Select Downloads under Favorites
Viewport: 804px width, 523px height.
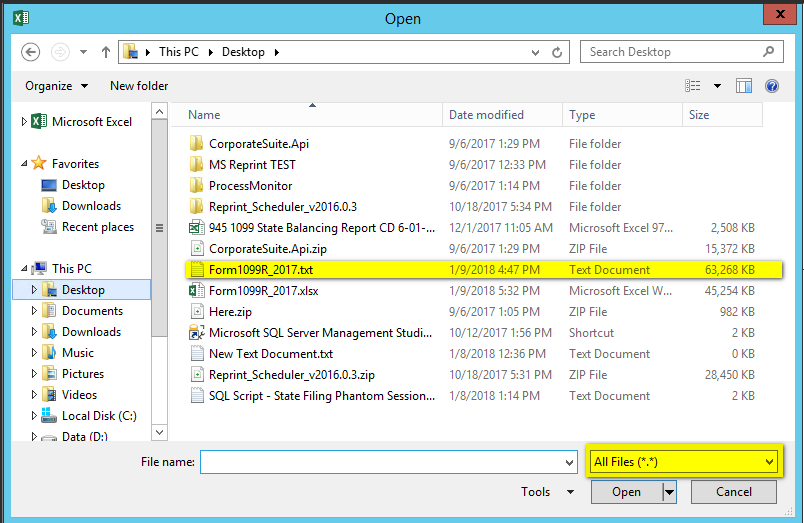click(91, 206)
